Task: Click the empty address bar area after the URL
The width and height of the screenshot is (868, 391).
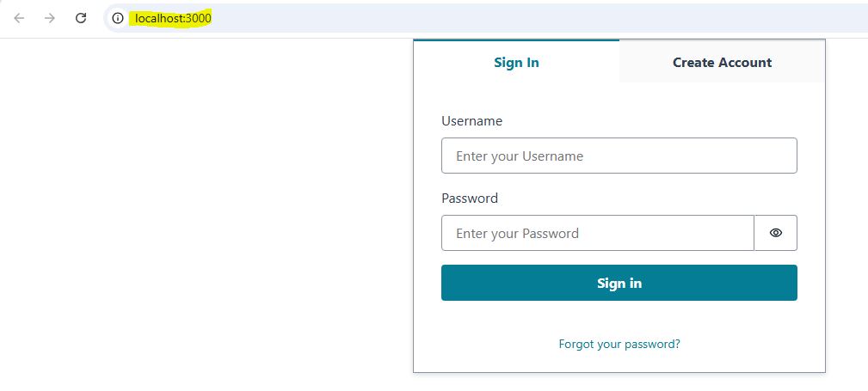Action: (x=516, y=18)
